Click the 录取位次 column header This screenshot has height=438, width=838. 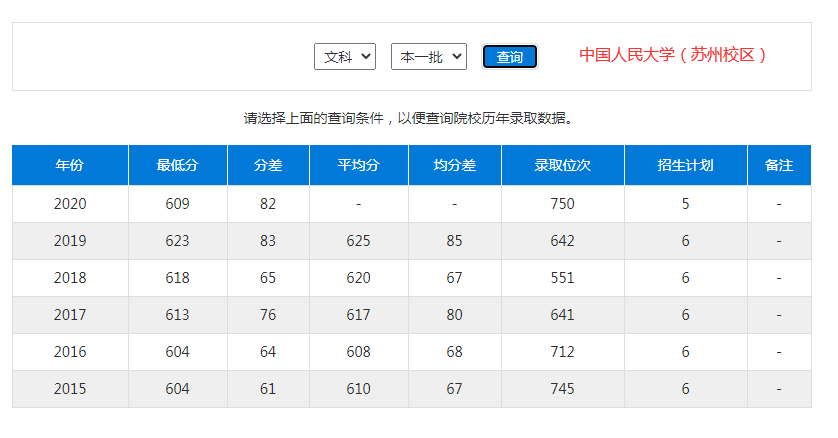(x=562, y=165)
